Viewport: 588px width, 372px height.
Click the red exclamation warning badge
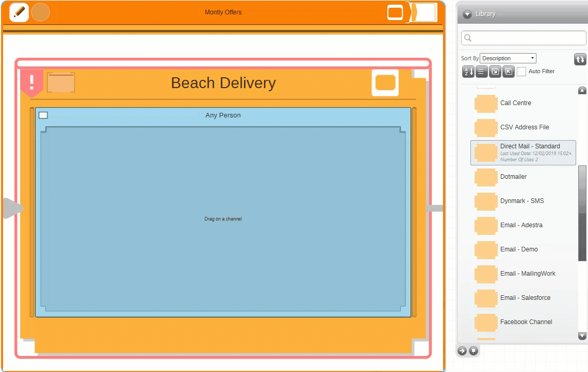[32, 82]
